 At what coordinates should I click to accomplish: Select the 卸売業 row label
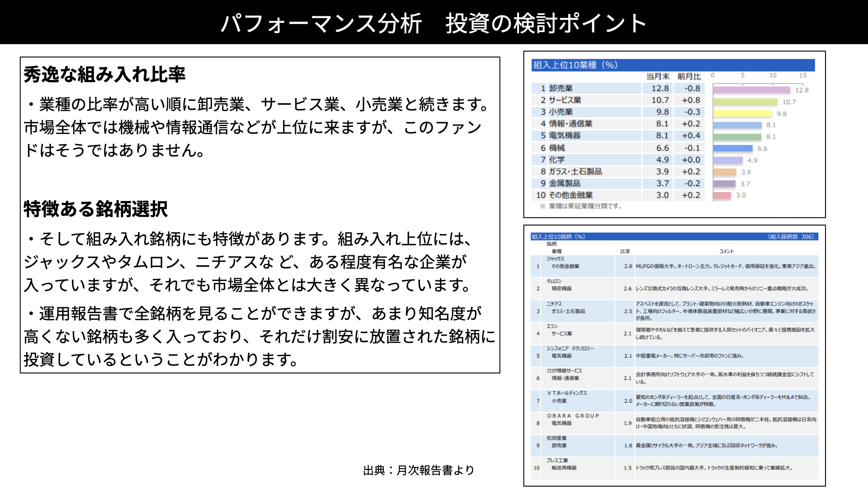click(x=561, y=88)
